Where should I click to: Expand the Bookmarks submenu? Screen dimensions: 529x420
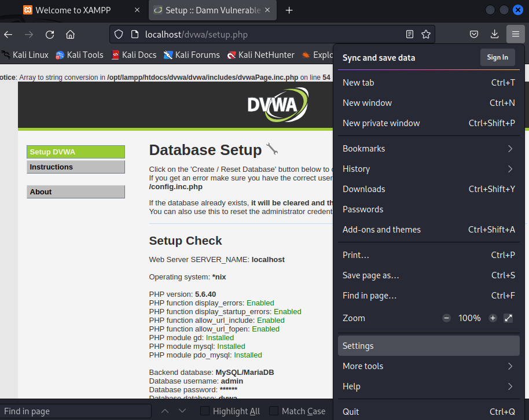[428, 149]
